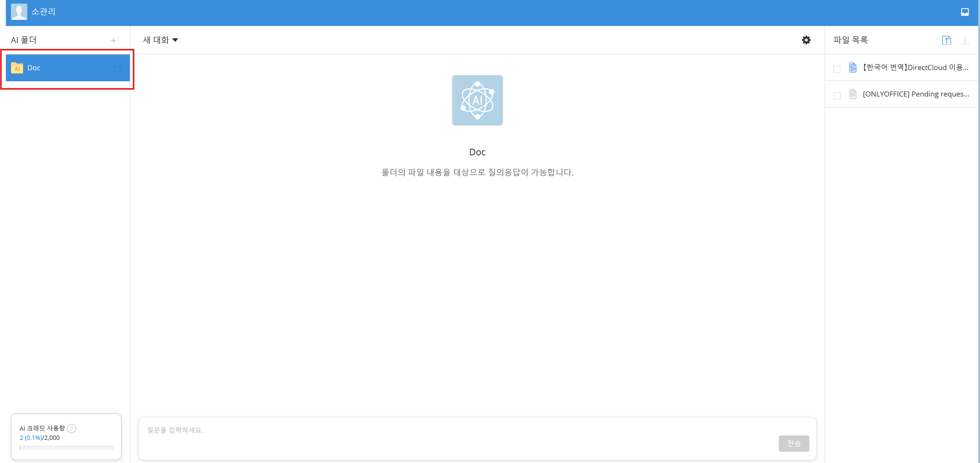Click the AI 크레딧 사용량 help question mark

(x=72, y=429)
